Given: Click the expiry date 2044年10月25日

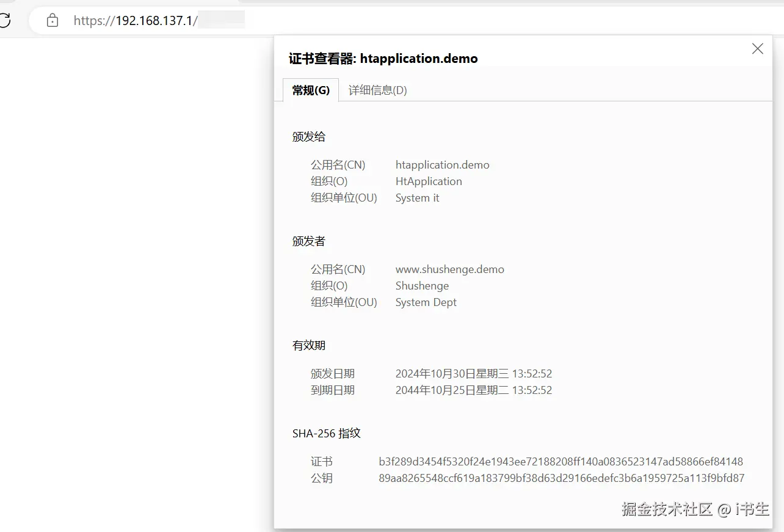Looking at the screenshot, I should pyautogui.click(x=474, y=390).
